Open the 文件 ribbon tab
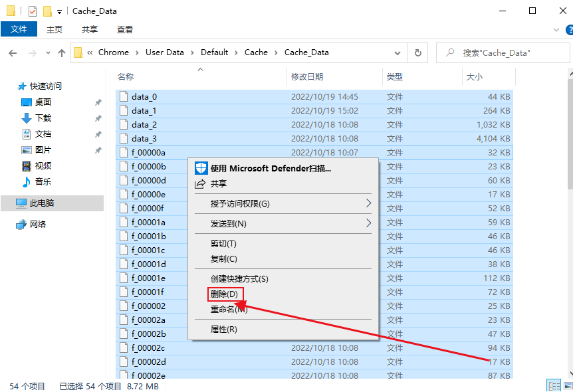This screenshot has width=573, height=392. [19, 29]
